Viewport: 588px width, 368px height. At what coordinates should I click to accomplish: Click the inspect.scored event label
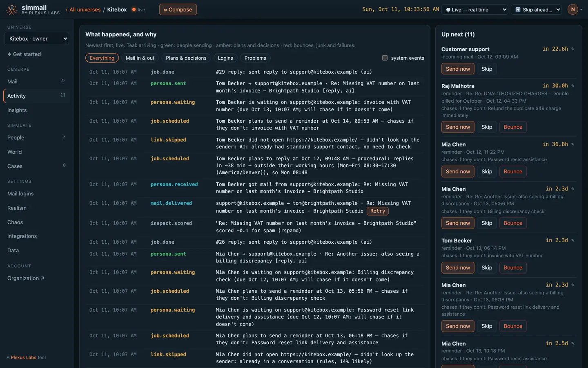pyautogui.click(x=171, y=223)
